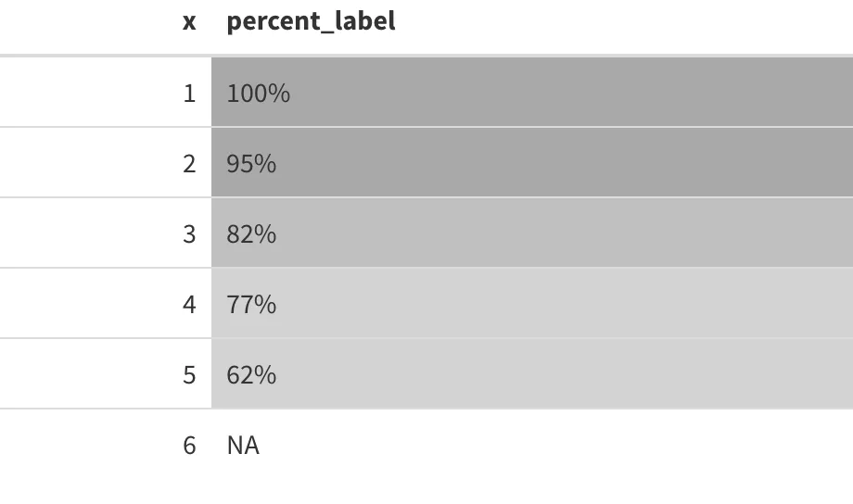Click the blank area right of NA
This screenshot has height=504, width=853.
(x=554, y=446)
